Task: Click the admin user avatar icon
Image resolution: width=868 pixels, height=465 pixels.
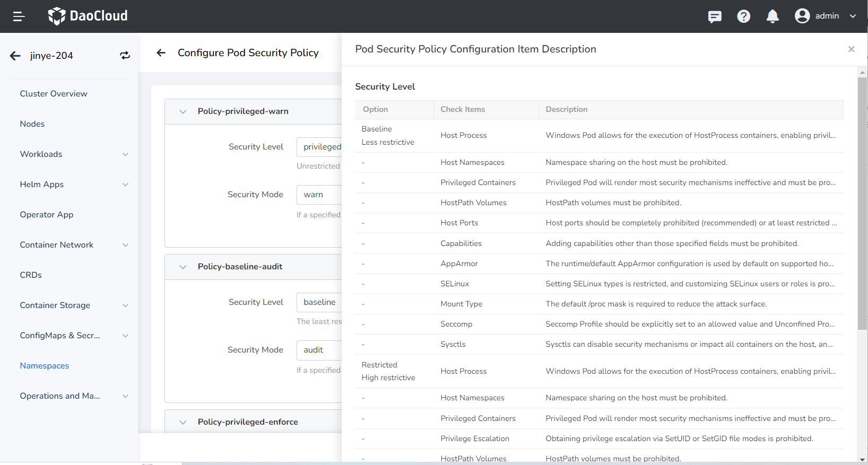Action: [x=802, y=16]
